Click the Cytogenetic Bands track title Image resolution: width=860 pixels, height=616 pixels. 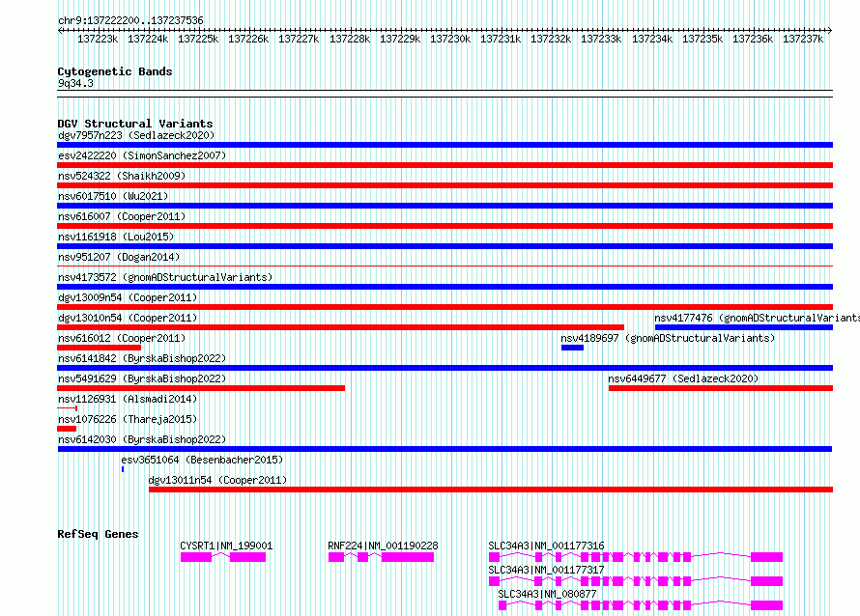coord(115,71)
